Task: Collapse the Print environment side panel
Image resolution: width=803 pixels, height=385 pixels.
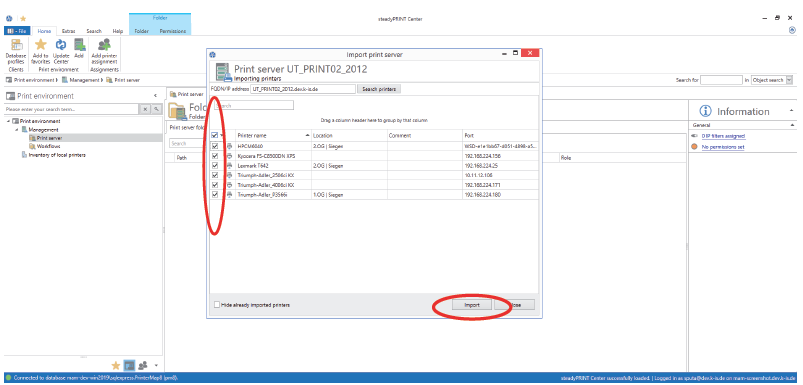Action: [156, 96]
